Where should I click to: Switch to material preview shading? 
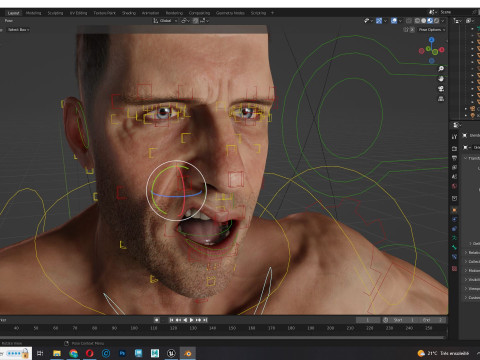point(430,21)
